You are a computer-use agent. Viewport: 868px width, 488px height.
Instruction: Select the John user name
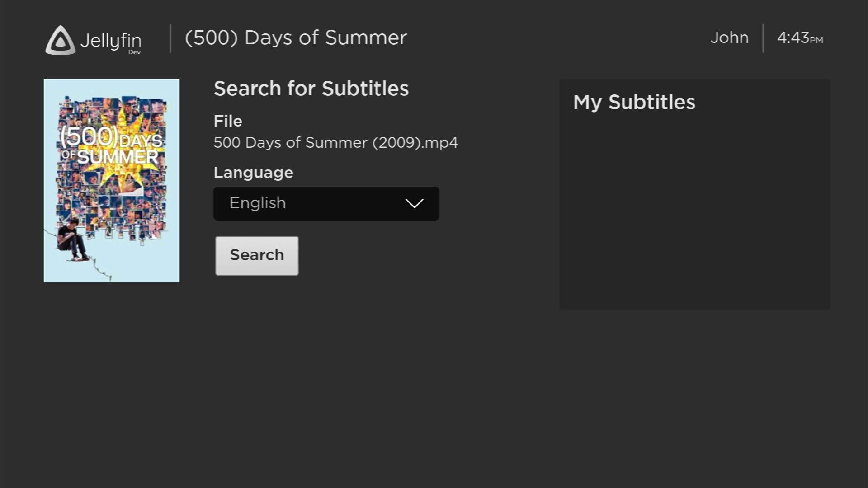pyautogui.click(x=729, y=38)
